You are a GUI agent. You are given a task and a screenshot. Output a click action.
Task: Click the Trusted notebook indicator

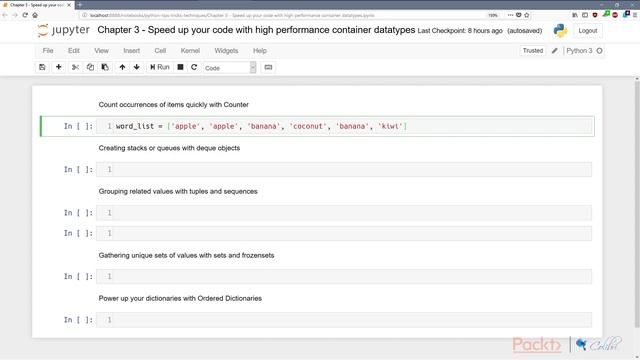[x=533, y=51]
